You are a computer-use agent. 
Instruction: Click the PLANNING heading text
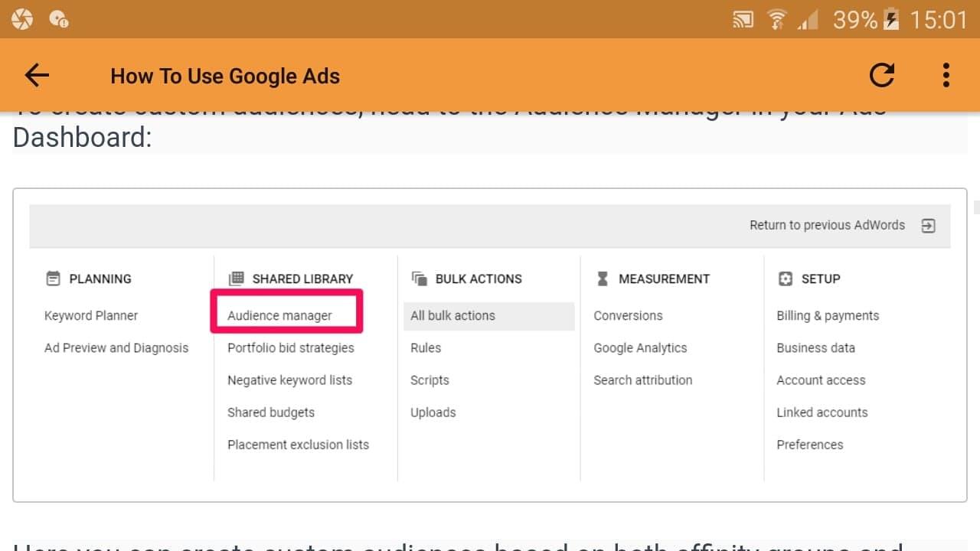(100, 279)
